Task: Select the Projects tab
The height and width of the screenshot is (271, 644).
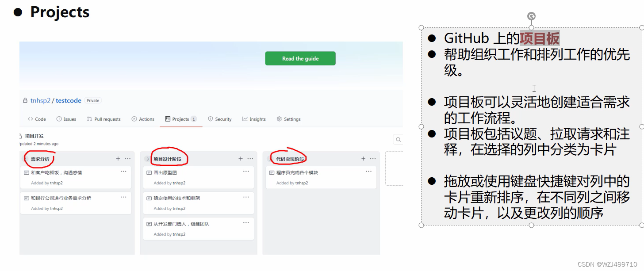Action: tap(181, 119)
